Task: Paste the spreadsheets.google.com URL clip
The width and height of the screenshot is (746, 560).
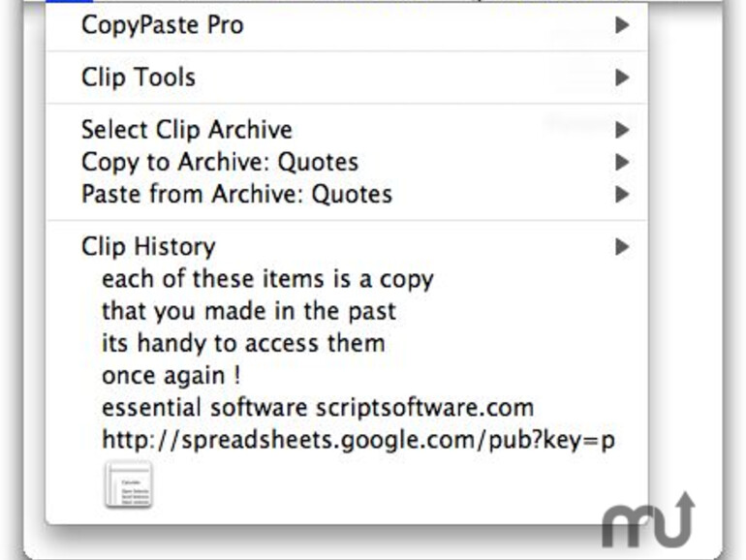Action: (357, 440)
